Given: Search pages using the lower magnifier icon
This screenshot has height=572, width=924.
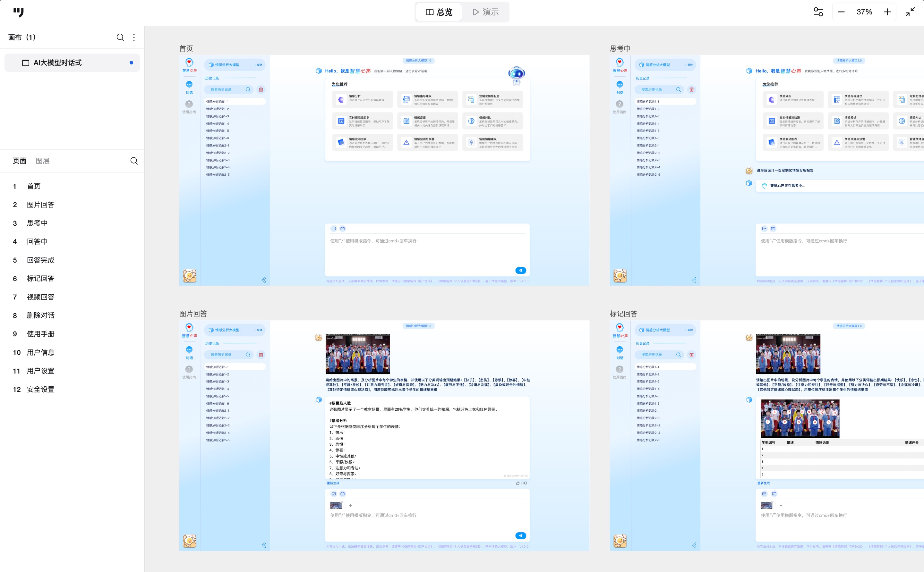Looking at the screenshot, I should point(134,161).
